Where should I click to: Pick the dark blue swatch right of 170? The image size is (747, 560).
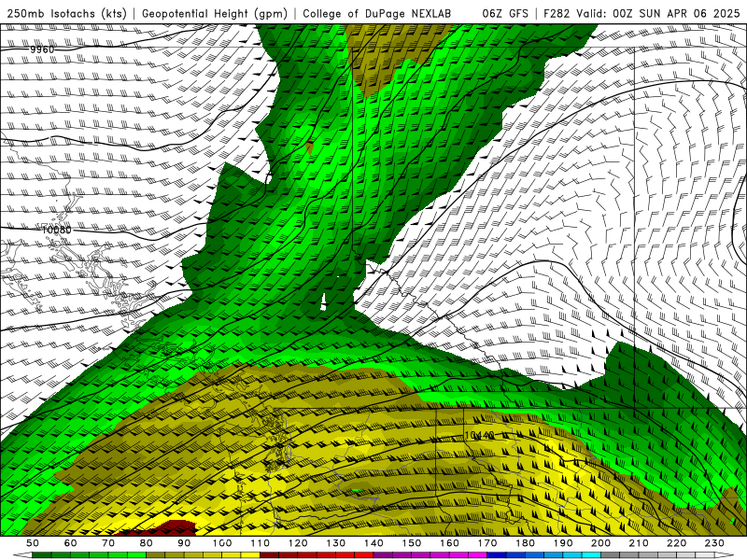coord(497,555)
